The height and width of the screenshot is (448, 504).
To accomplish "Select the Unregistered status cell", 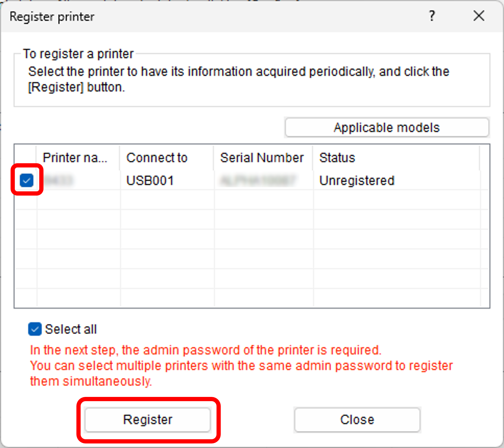I will [x=357, y=181].
